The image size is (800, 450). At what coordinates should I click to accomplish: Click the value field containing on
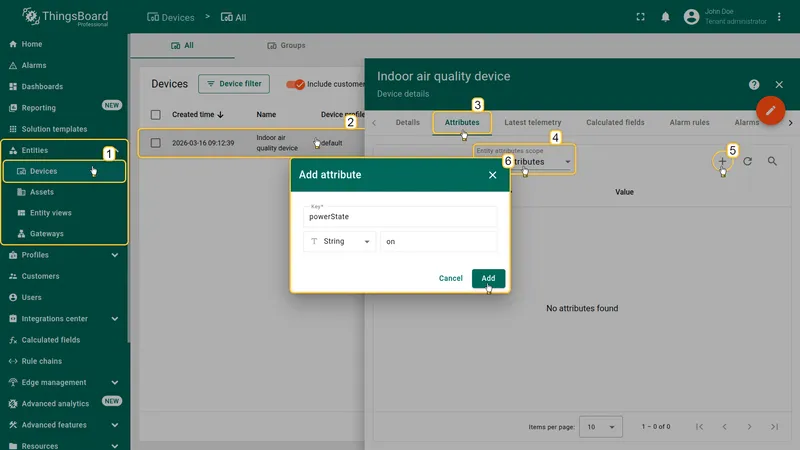pyautogui.click(x=438, y=241)
